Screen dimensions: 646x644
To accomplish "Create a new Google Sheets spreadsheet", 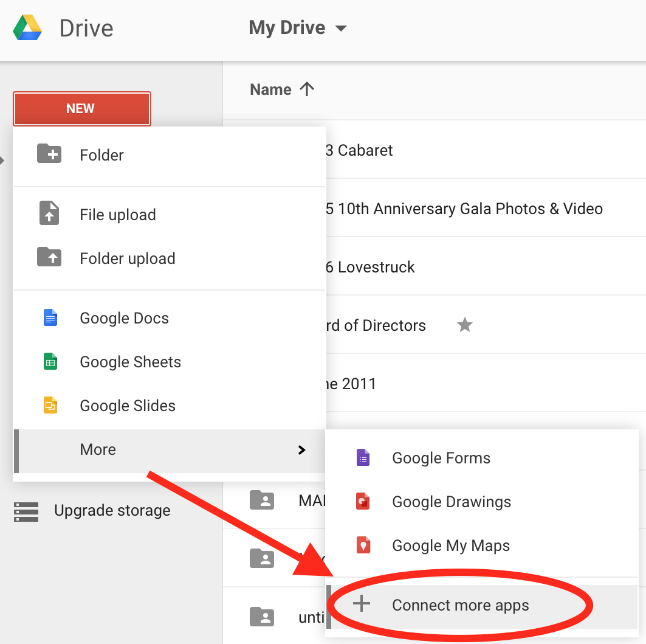I will pos(170,362).
